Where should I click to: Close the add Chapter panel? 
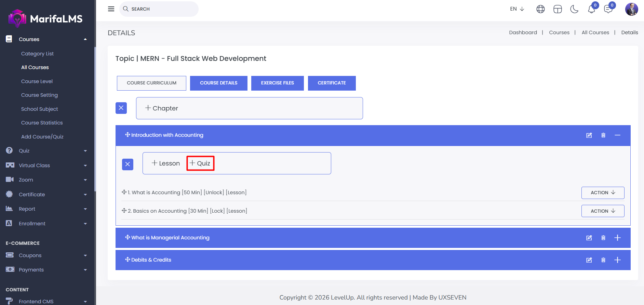(121, 108)
